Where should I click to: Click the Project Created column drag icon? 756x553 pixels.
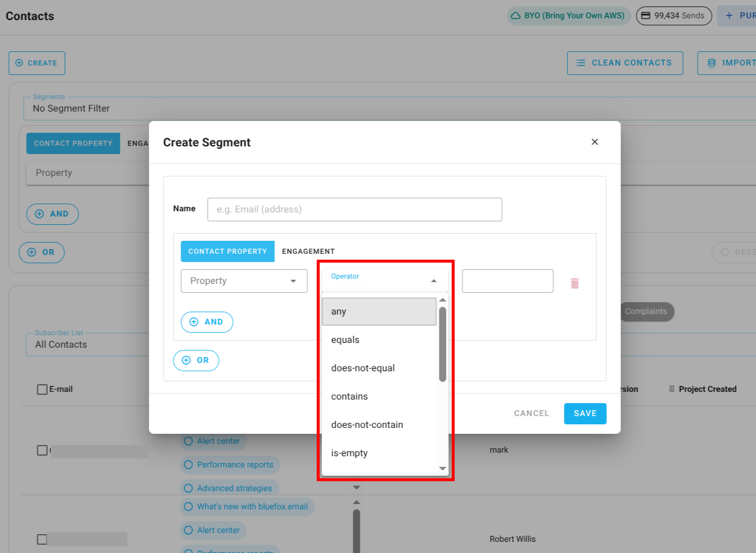coord(672,389)
